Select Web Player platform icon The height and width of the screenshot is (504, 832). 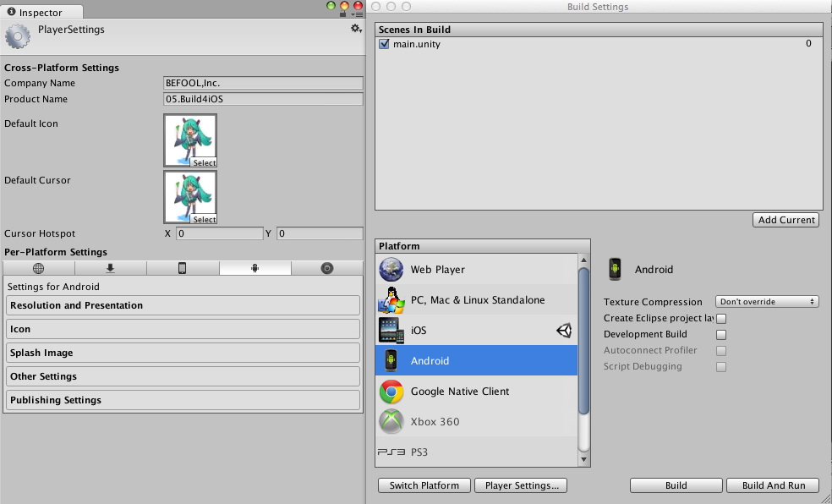tap(391, 270)
